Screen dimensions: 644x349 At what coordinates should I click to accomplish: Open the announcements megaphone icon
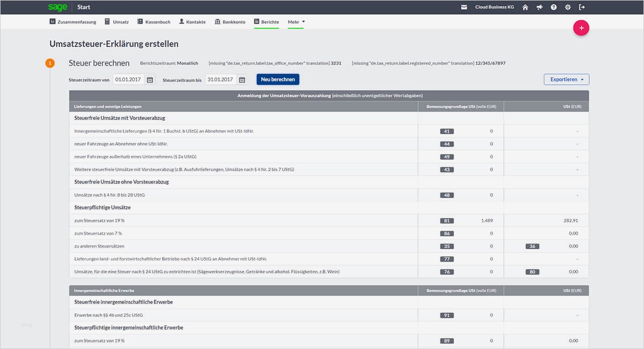[539, 7]
